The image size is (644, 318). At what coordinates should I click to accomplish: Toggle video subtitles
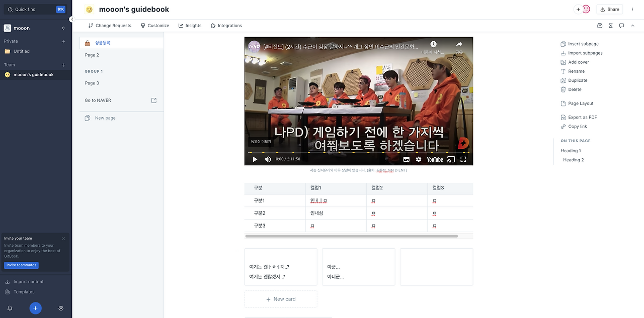[x=407, y=159]
